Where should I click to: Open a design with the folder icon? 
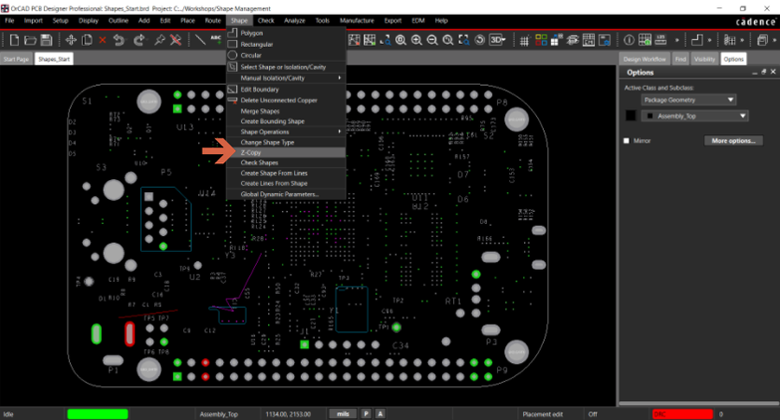[x=30, y=40]
